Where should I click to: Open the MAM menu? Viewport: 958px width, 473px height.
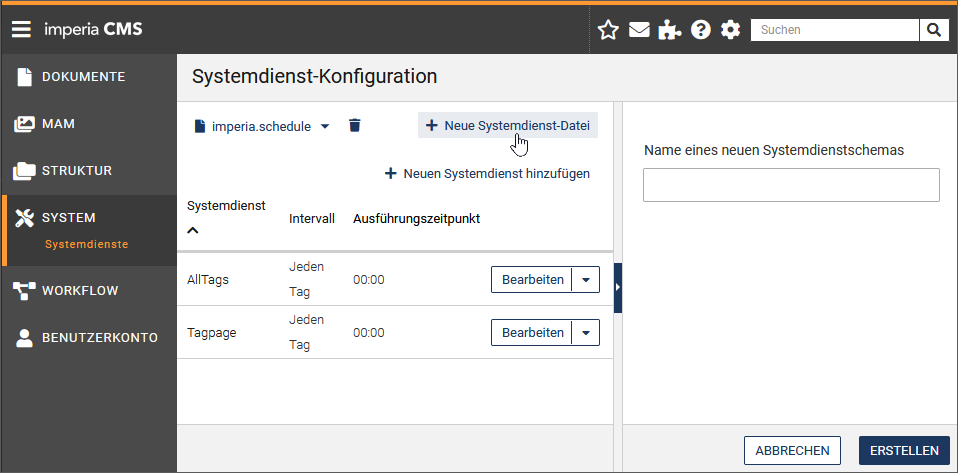click(59, 124)
